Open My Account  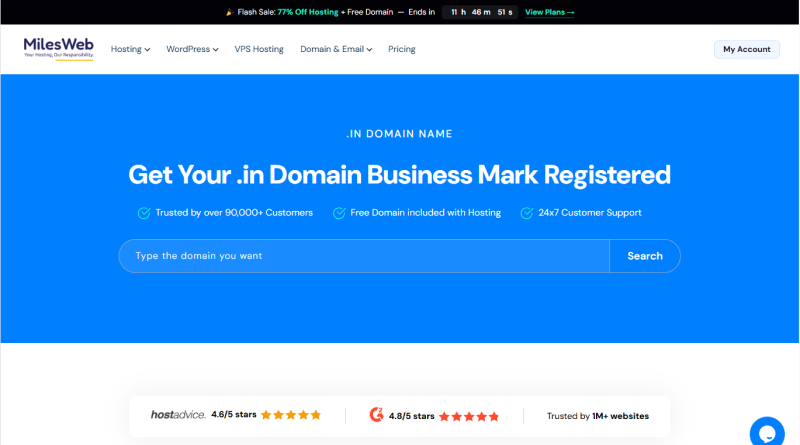746,49
